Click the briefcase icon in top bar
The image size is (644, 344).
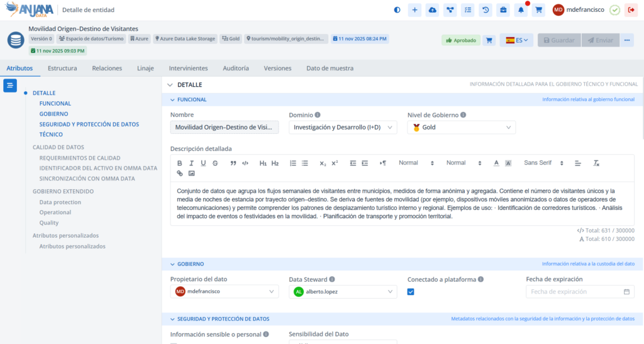point(503,10)
